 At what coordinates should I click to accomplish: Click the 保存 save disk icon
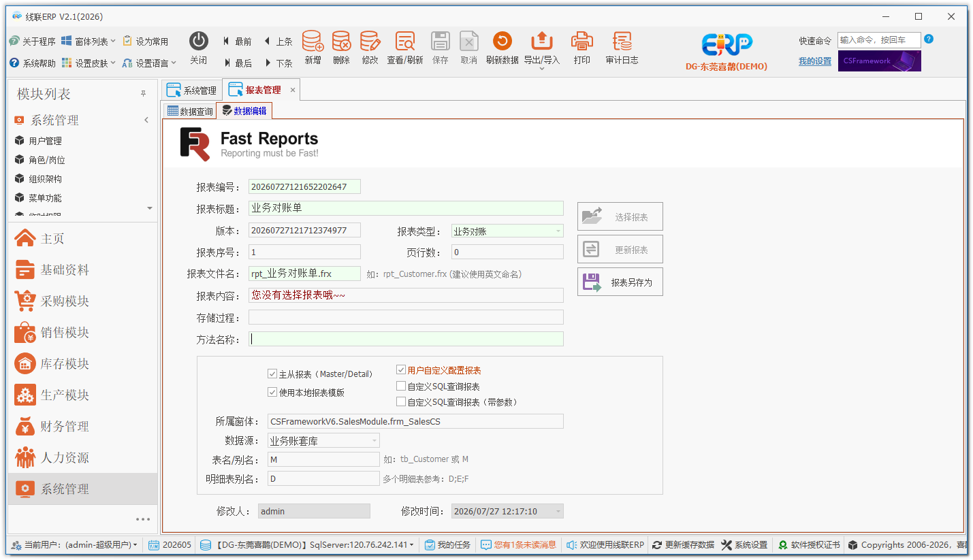coord(441,42)
